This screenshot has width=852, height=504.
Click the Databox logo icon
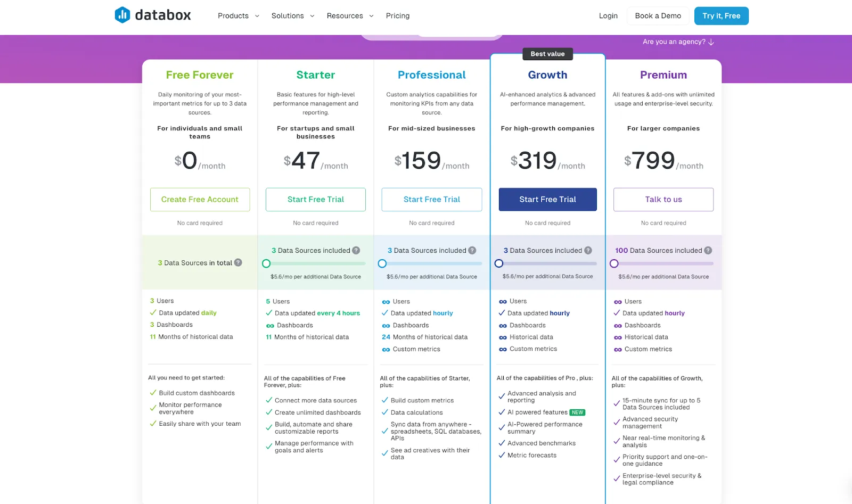pos(123,15)
